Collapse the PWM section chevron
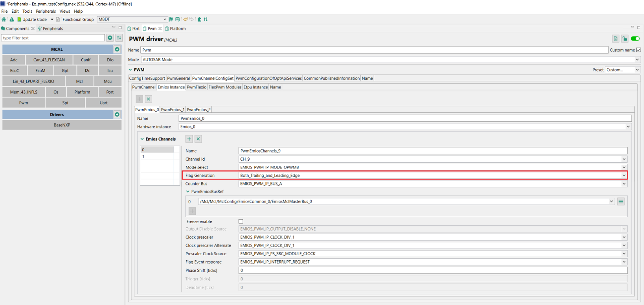This screenshot has height=305, width=644. pos(131,70)
